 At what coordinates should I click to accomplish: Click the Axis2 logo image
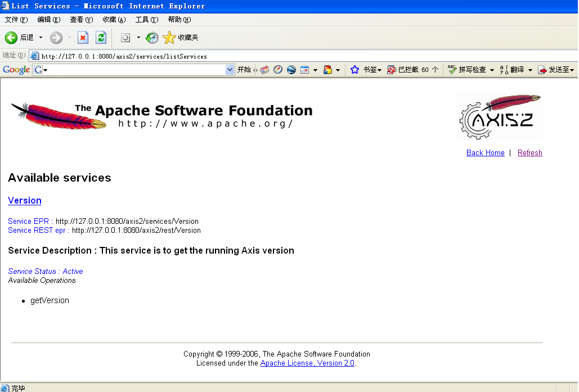click(x=500, y=116)
